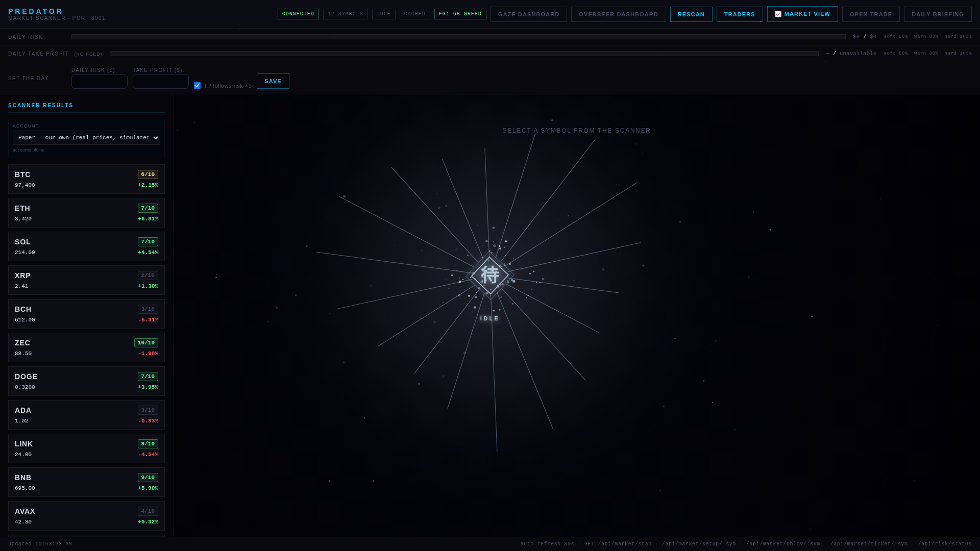This screenshot has height=551, width=980.
Task: Click the 12 SYMBOLS status badge
Action: pos(346,14)
